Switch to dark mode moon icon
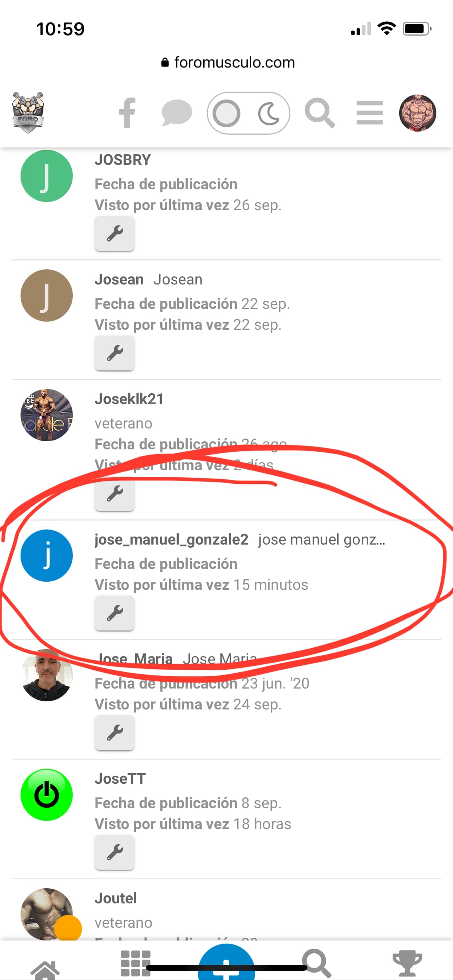The image size is (453, 980). (269, 113)
